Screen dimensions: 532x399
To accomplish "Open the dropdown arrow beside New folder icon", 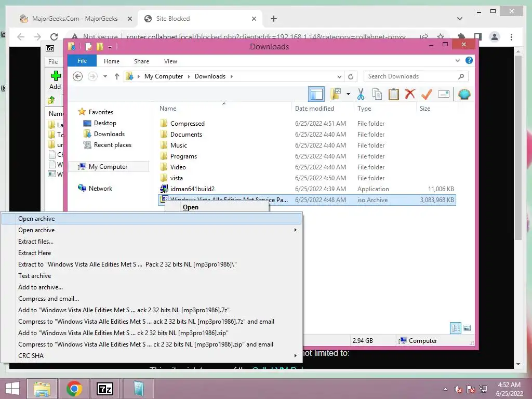I will [x=348, y=94].
